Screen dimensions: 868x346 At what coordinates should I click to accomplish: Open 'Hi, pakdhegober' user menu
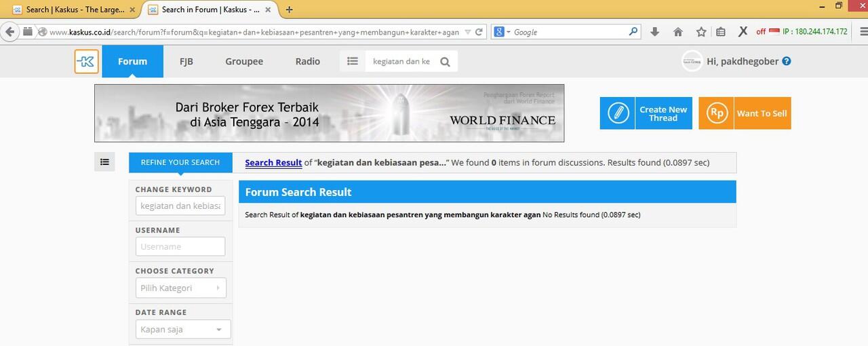click(x=743, y=61)
